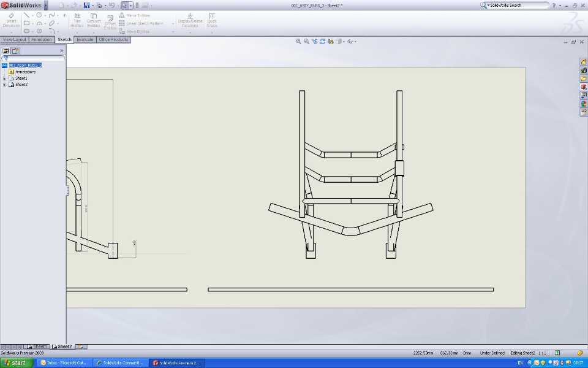588x368 pixels.
Task: Open the Select tool dropdown arrow
Action: [130, 6]
